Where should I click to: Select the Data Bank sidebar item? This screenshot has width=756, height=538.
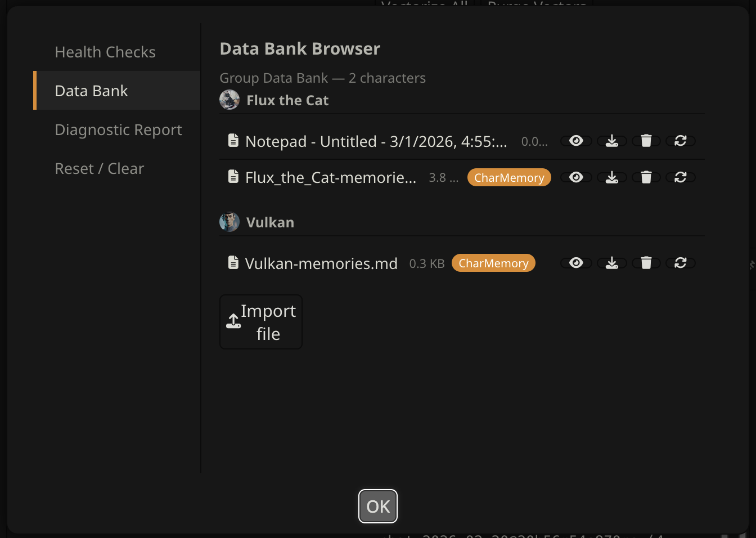point(92,91)
